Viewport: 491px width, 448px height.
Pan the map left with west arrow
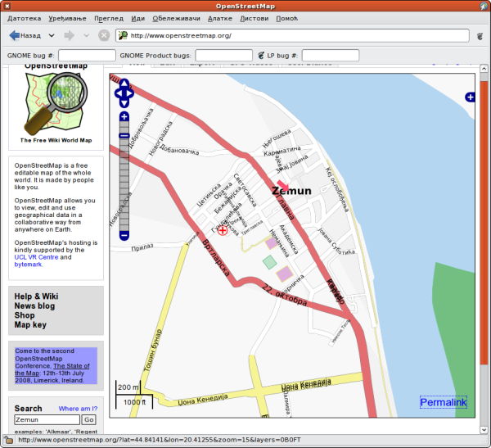[x=119, y=93]
